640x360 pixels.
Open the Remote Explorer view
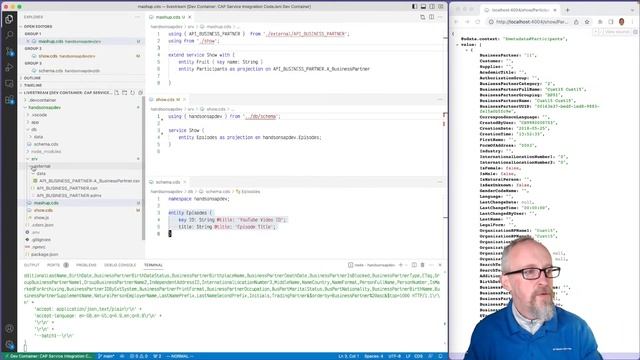coord(9,84)
